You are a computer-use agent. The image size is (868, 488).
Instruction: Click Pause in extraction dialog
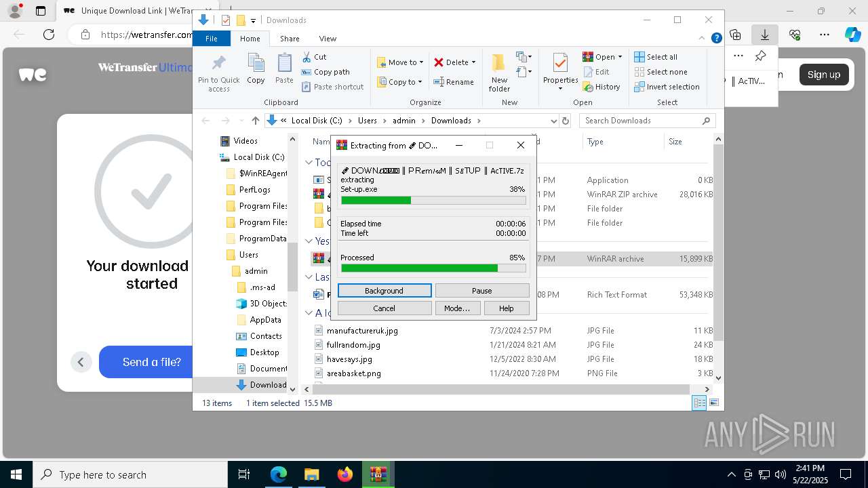(x=482, y=291)
